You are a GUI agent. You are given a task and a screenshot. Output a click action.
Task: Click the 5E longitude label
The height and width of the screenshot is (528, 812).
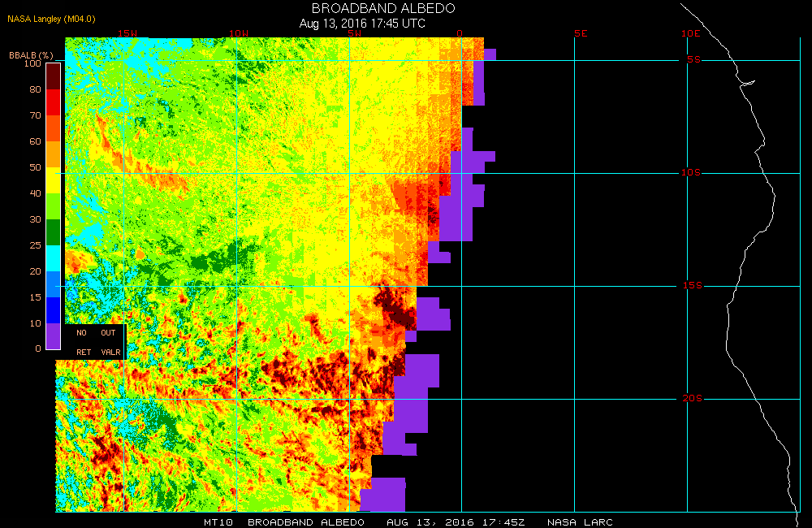click(581, 33)
